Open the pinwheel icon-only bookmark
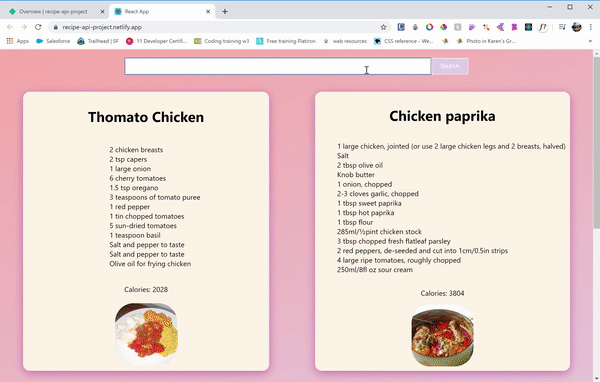Viewport: 600px width, 382px height. [x=445, y=41]
